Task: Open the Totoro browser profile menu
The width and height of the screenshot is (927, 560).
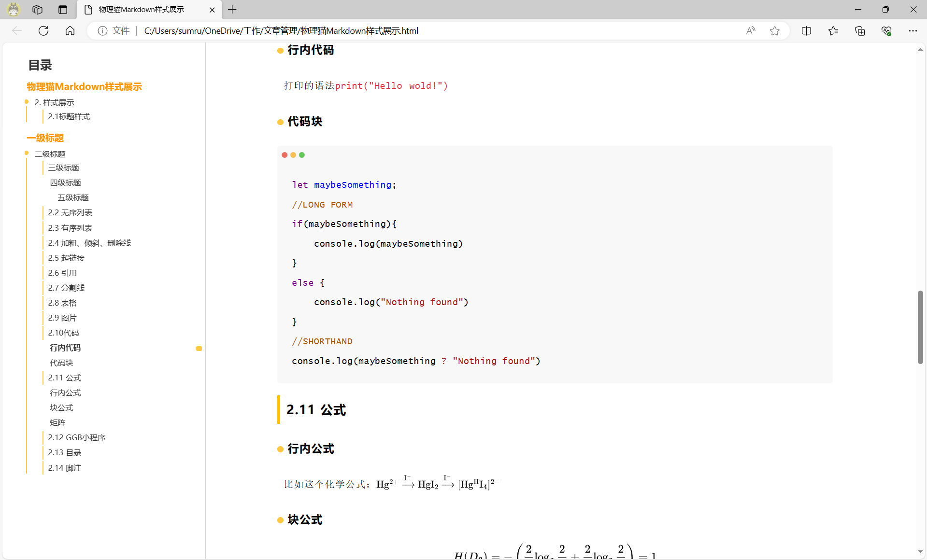Action: [x=13, y=9]
